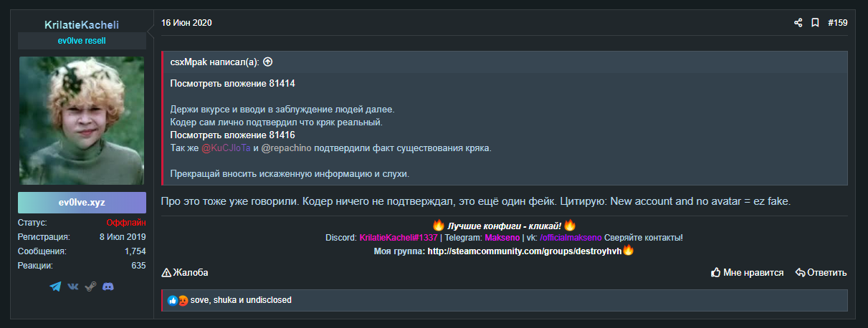
Task: Open the @KuCJloTa mention in quote
Action: [226, 148]
